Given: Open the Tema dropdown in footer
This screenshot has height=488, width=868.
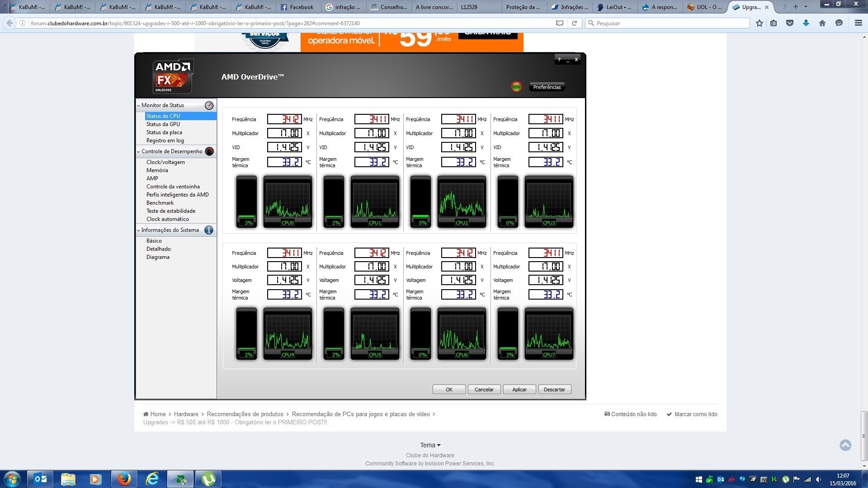Looking at the screenshot, I should pos(430,445).
